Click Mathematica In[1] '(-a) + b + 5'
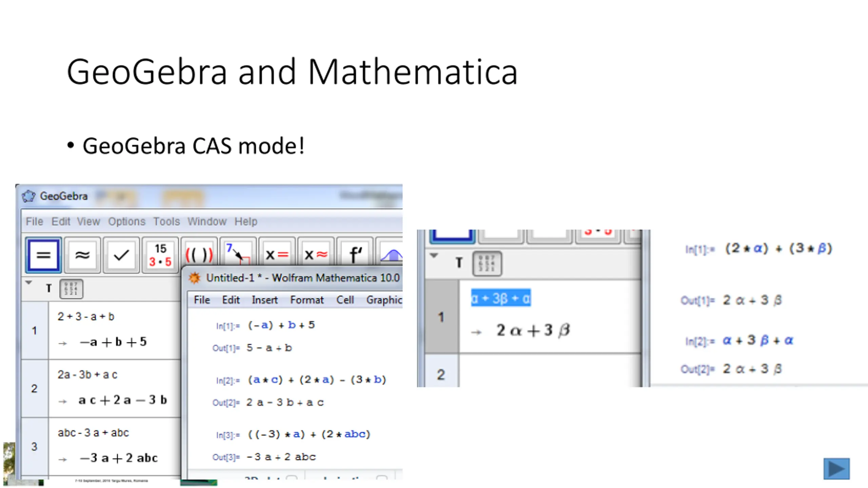The width and height of the screenshot is (868, 488). pyautogui.click(x=281, y=325)
